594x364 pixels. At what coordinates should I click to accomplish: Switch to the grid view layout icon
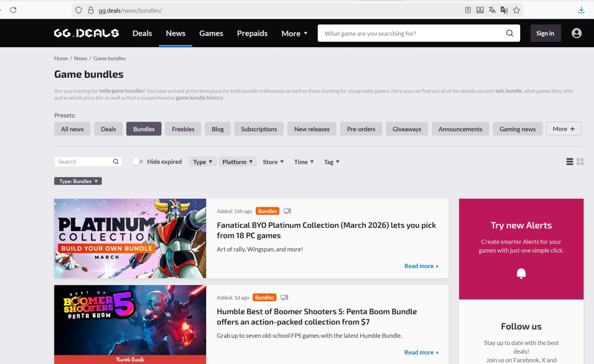580,162
